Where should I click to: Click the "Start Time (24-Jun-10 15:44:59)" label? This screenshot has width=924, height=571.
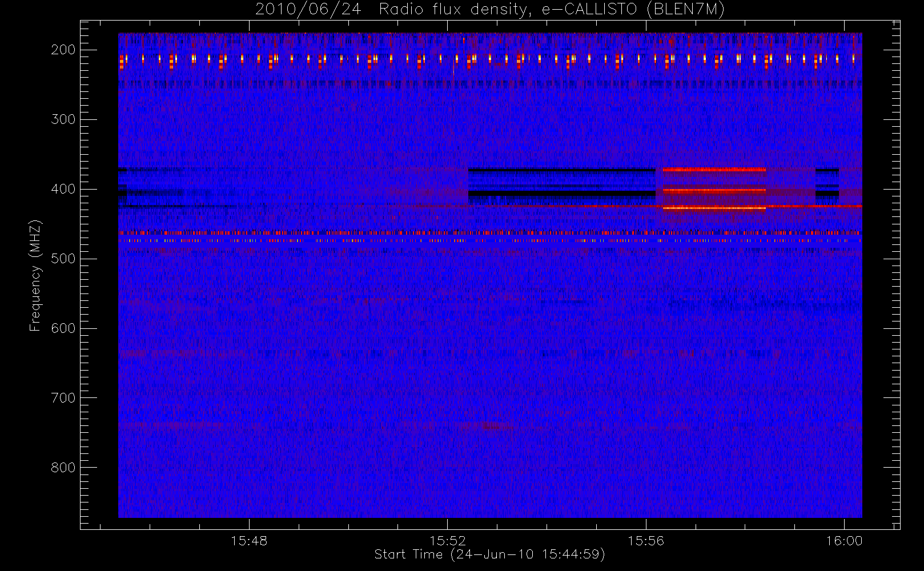tap(489, 554)
